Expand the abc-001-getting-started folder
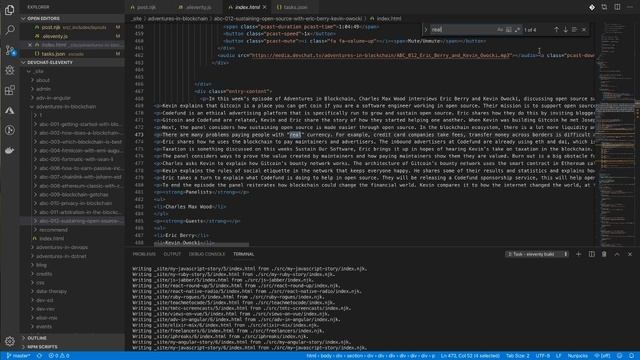 73,124
